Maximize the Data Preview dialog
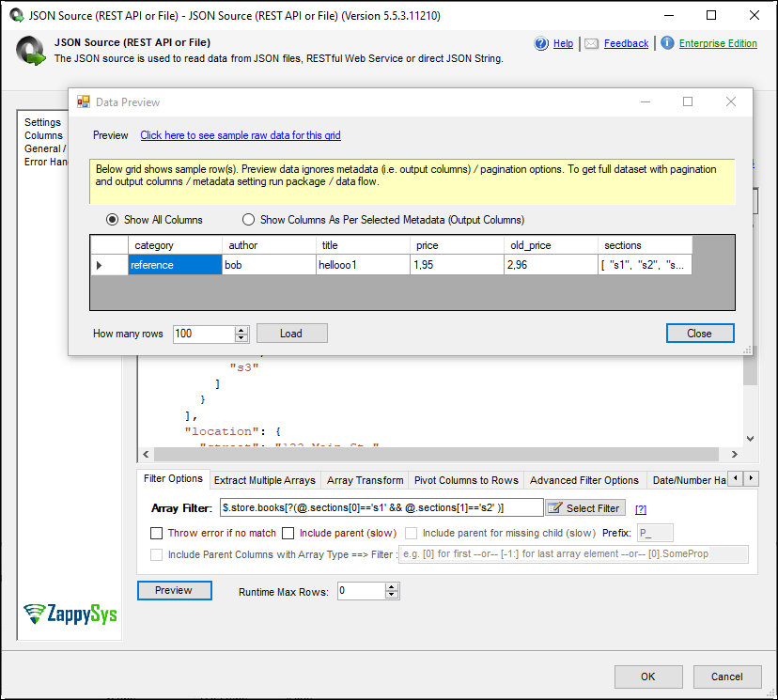This screenshot has width=778, height=700. click(688, 101)
